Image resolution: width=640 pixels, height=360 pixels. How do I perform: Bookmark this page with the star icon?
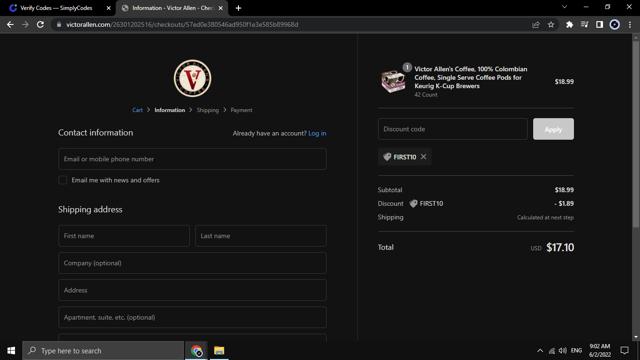(551, 24)
